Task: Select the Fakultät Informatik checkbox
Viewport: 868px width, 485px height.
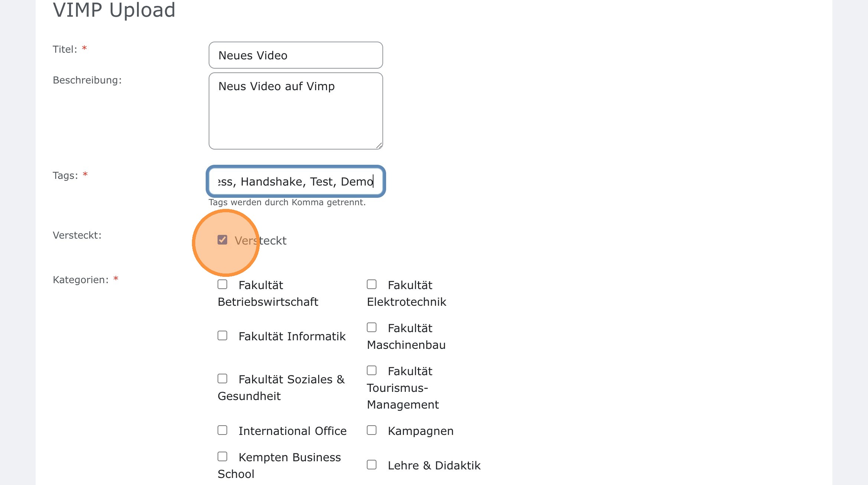Action: pos(222,335)
